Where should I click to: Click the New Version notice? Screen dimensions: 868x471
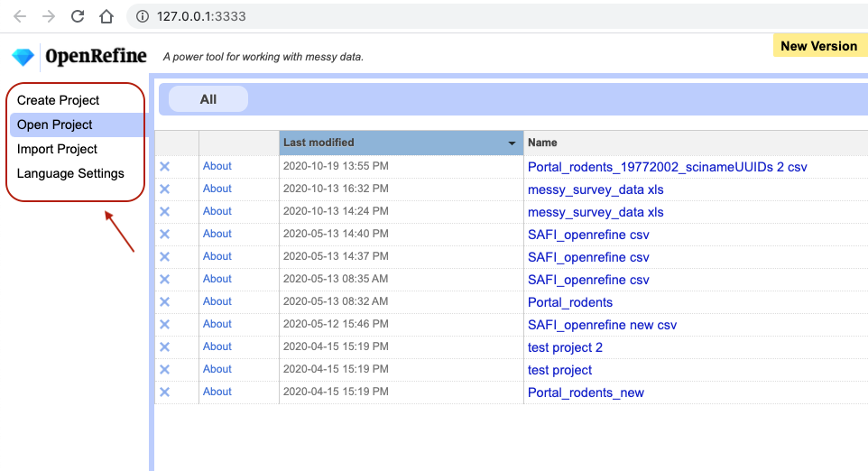(x=819, y=46)
